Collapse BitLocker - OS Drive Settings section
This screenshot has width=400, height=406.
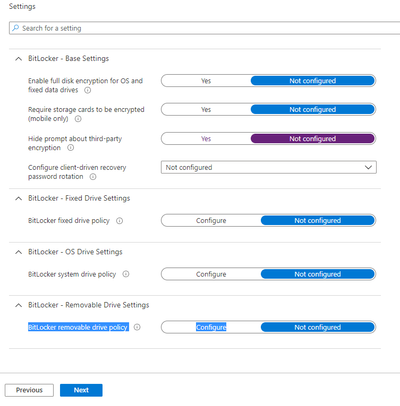pos(19,252)
